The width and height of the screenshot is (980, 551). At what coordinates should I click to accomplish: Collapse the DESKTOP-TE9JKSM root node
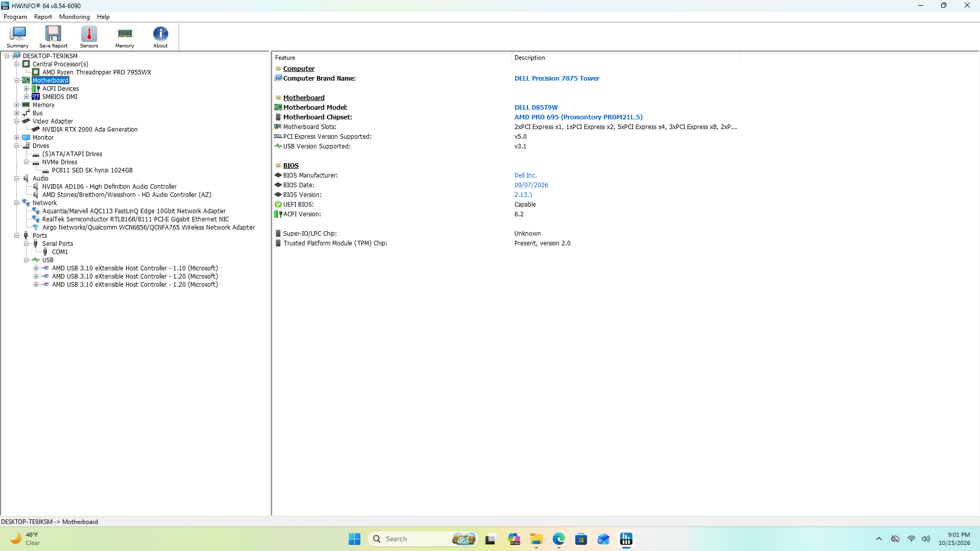coord(7,56)
